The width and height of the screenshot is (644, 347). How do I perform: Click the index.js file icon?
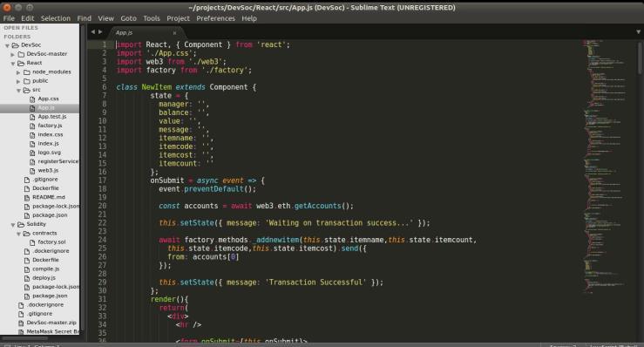click(32, 144)
